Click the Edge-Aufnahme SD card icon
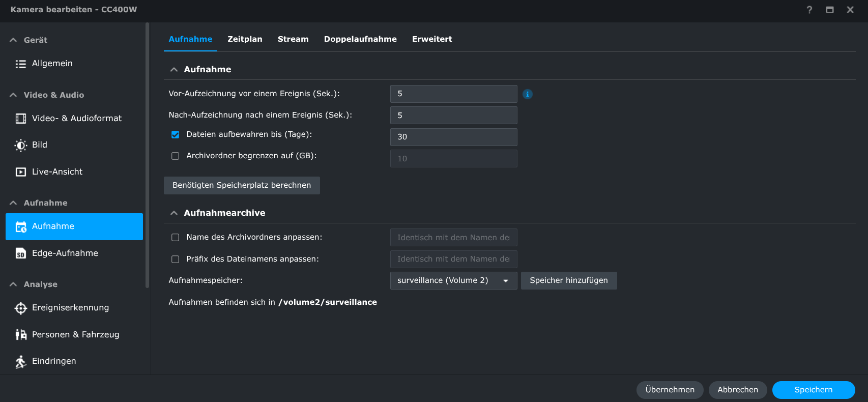The width and height of the screenshot is (868, 402). click(x=20, y=253)
